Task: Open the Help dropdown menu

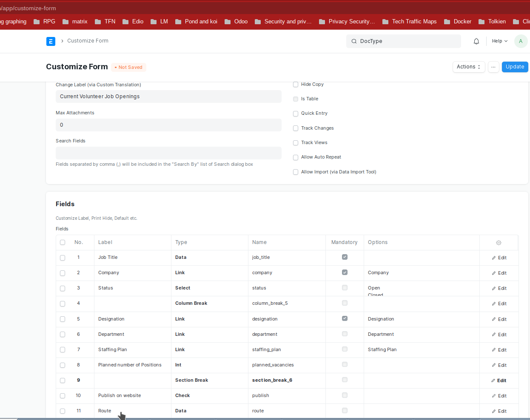Action: click(499, 41)
